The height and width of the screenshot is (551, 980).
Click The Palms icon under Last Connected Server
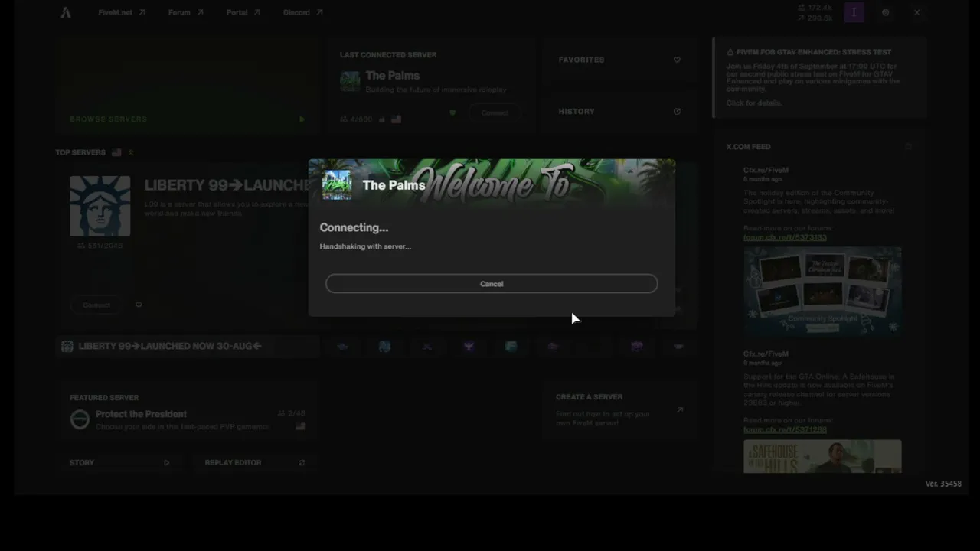point(350,81)
